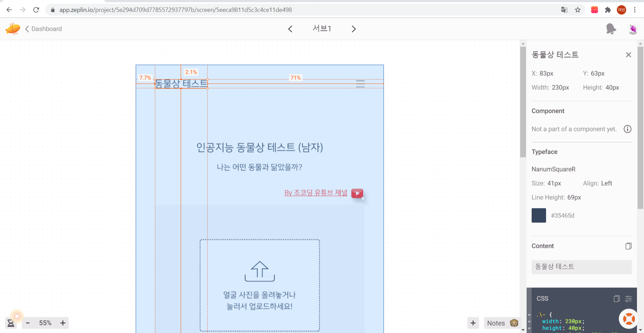Copy the CSS snippet
Image resolution: width=644 pixels, height=333 pixels.
pos(616,298)
